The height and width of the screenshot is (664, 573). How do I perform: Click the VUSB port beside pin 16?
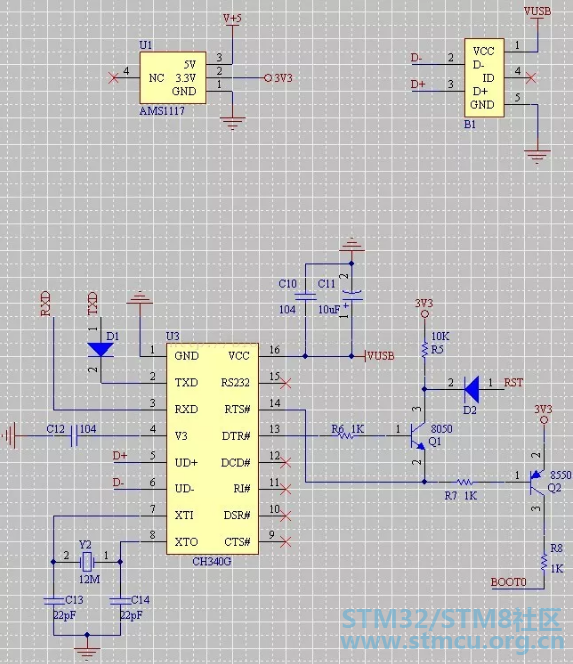[380, 356]
